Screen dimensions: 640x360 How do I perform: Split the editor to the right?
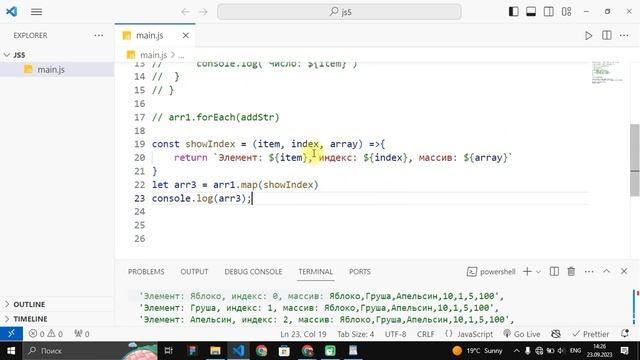(607, 36)
